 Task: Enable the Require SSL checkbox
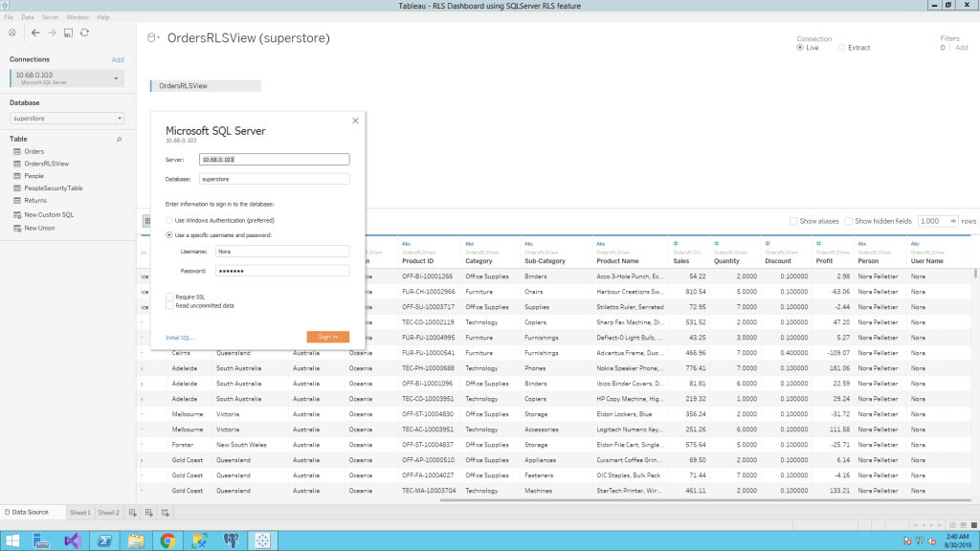(169, 297)
